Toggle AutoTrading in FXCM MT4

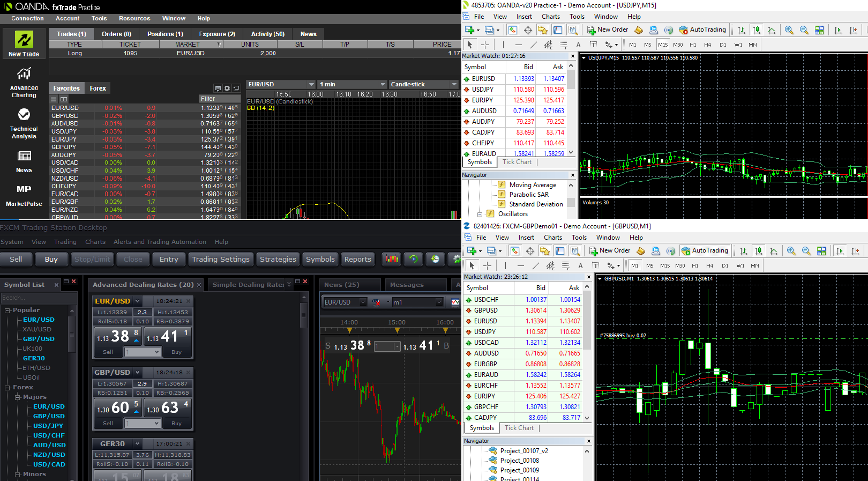[705, 251]
